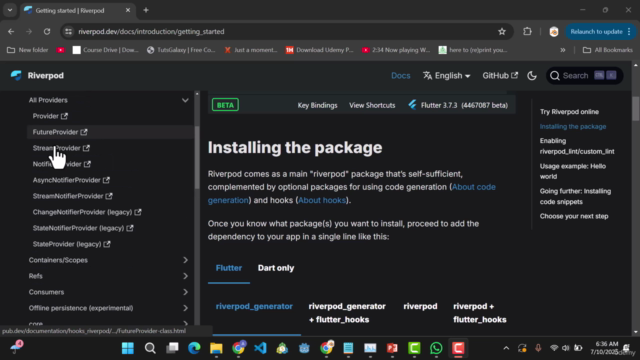Select riverpod + flutter_hooks tab

(480, 313)
